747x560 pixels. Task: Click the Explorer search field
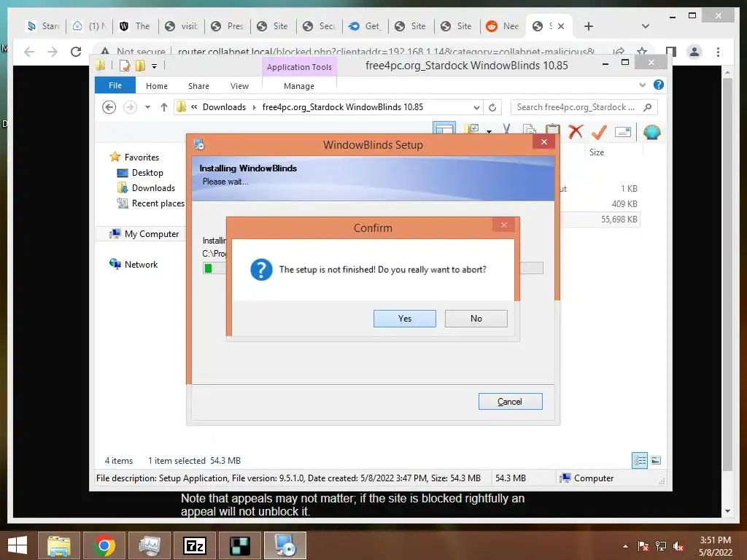584,107
